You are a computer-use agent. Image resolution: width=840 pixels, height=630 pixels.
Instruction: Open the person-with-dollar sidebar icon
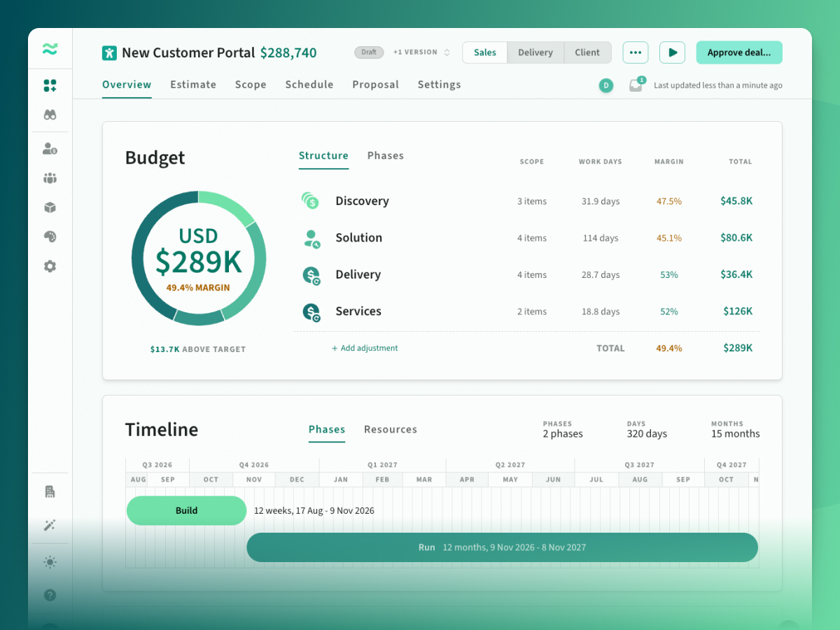pos(50,148)
